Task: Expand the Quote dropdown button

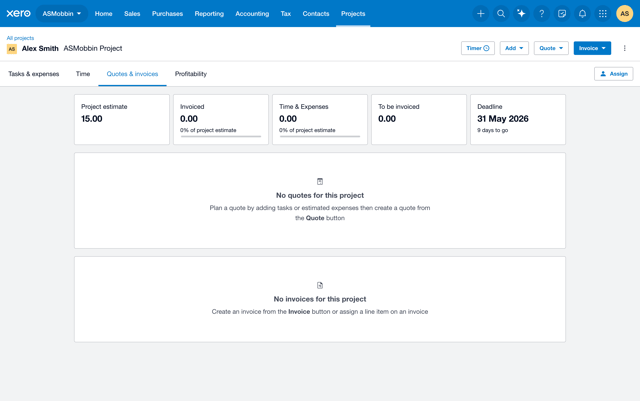Action: point(551,48)
